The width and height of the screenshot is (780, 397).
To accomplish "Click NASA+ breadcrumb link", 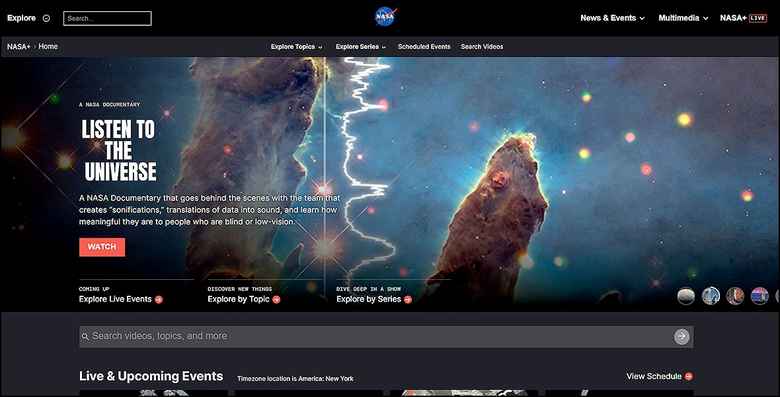I will click(18, 46).
